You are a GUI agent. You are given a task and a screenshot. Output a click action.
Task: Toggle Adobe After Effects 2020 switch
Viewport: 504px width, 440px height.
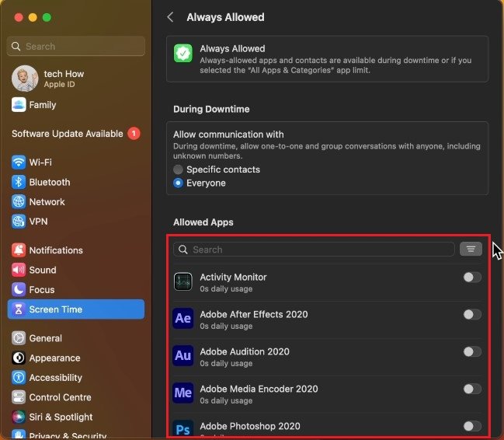point(471,315)
